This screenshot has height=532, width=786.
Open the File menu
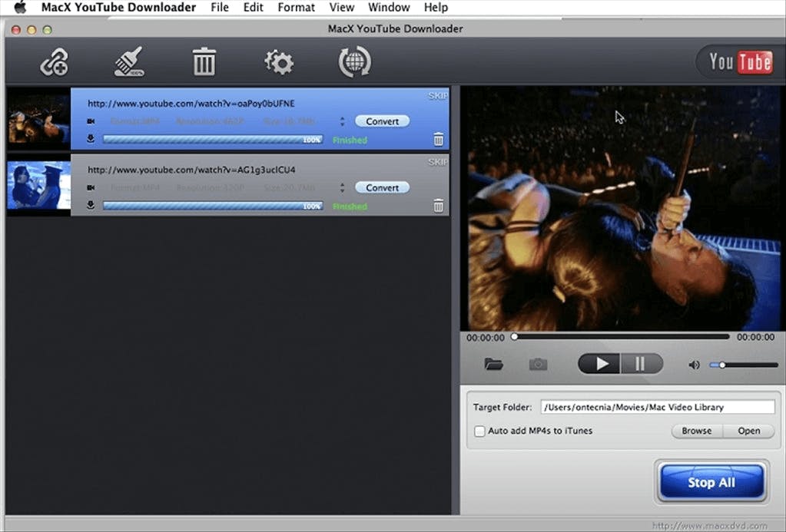(x=220, y=8)
